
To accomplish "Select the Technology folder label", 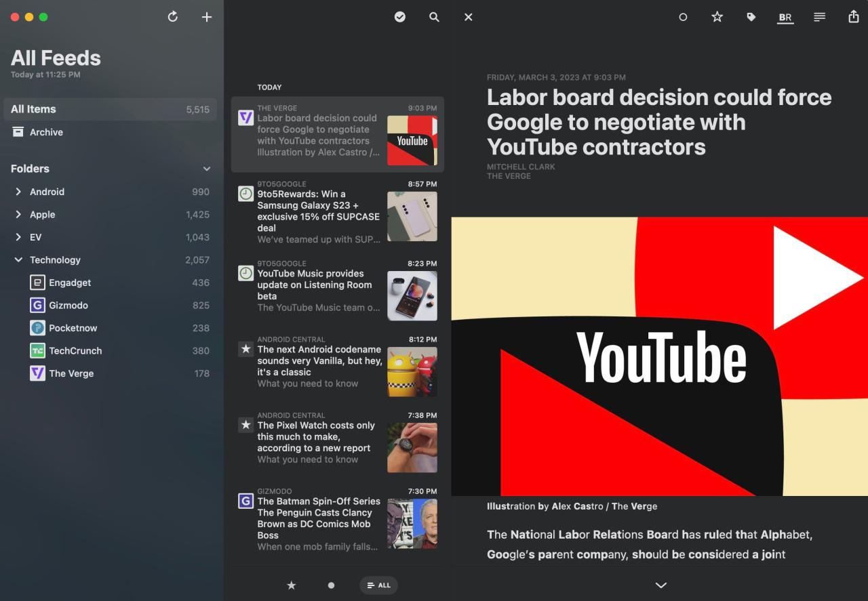I will (x=55, y=260).
